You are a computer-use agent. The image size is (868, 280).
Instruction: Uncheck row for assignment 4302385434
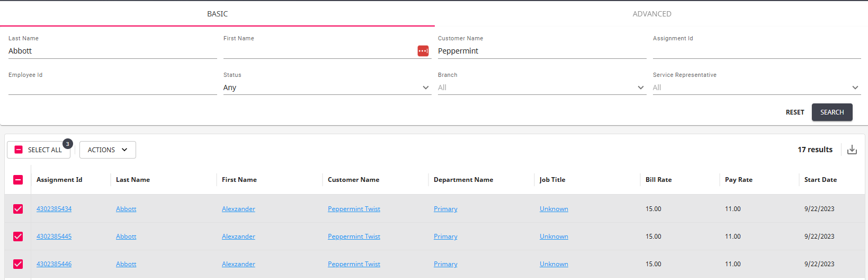[18, 209]
